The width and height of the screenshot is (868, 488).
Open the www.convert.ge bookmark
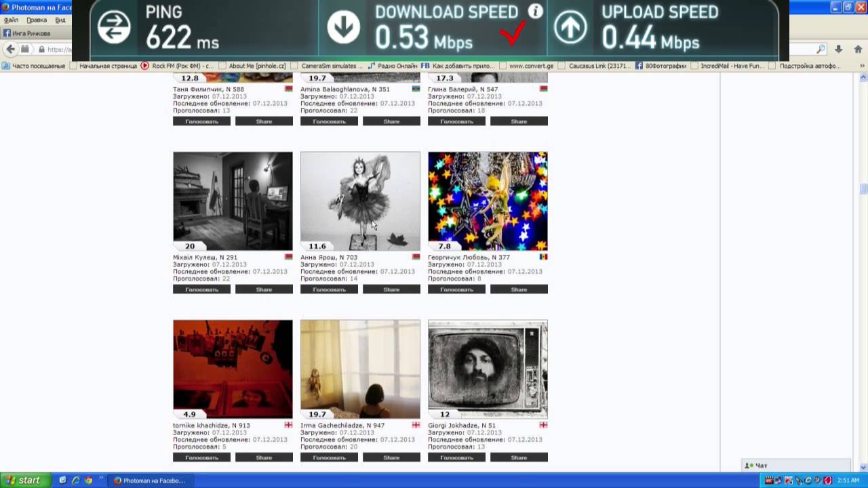pos(526,66)
